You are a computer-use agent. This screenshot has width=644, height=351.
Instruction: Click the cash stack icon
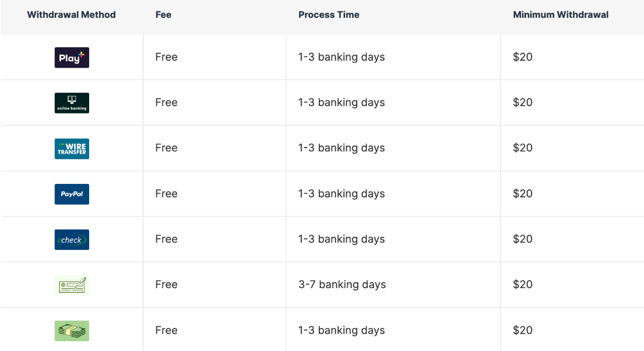coord(72,331)
